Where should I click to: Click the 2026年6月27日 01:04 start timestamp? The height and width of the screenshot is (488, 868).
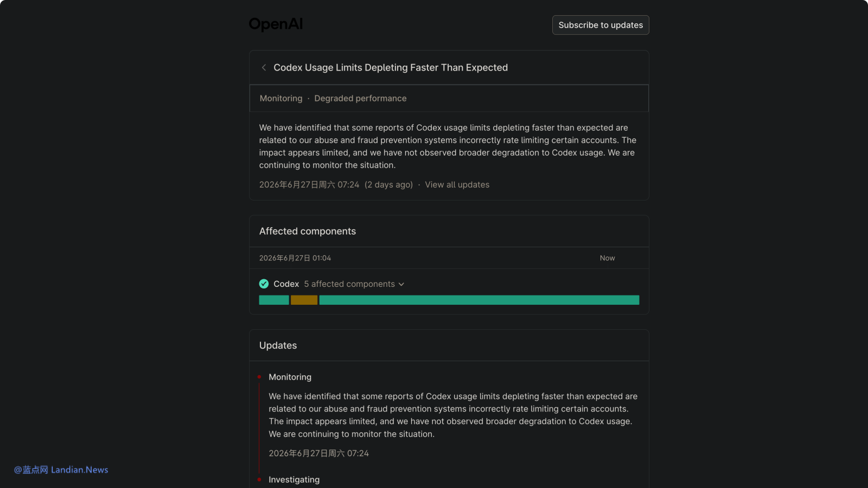point(295,258)
